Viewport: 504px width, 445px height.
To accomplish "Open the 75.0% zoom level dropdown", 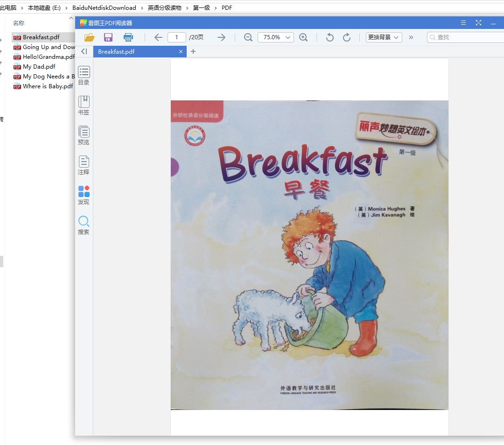I will [x=276, y=37].
